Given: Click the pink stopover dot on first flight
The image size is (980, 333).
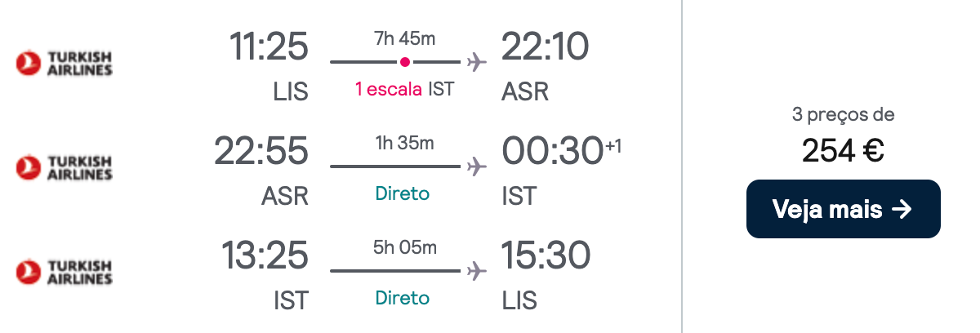Looking at the screenshot, I should (404, 62).
